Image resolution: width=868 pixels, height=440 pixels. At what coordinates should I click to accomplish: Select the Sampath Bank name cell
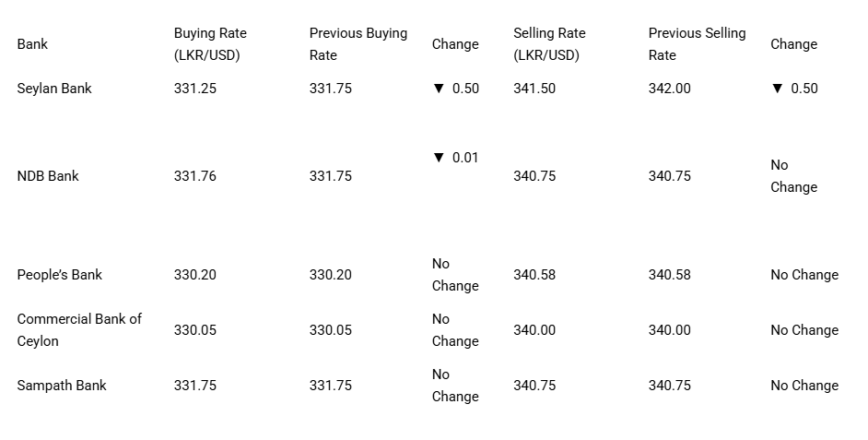pyautogui.click(x=62, y=386)
